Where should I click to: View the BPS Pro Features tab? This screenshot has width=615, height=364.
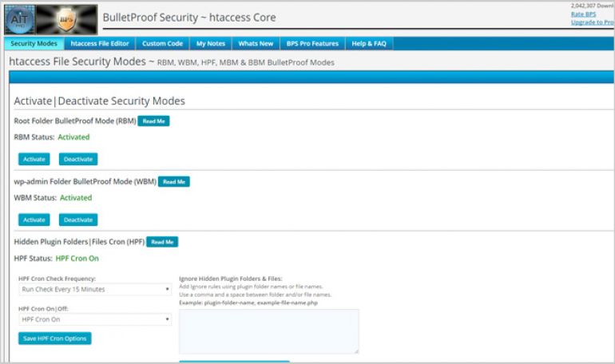(312, 43)
